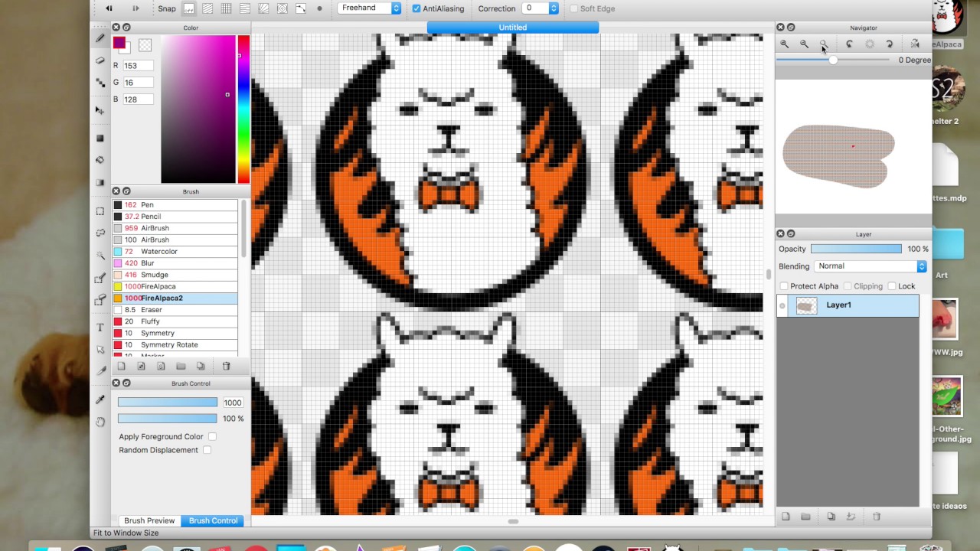The image size is (980, 551).
Task: Add a new brush in Brush panel
Action: 121,367
